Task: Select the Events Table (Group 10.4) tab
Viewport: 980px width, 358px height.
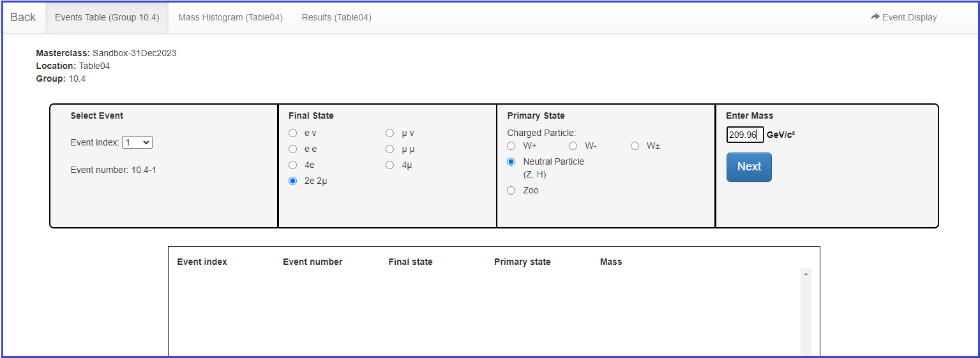Action: pyautogui.click(x=107, y=17)
